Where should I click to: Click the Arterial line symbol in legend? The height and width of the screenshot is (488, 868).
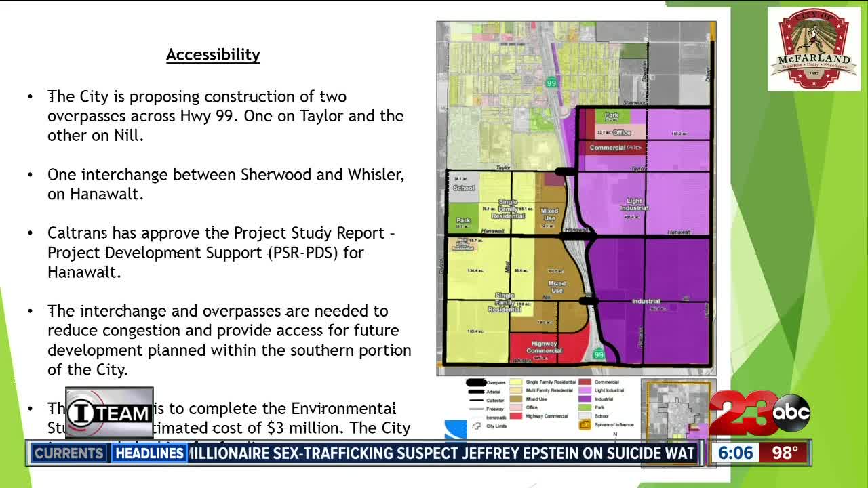click(476, 392)
